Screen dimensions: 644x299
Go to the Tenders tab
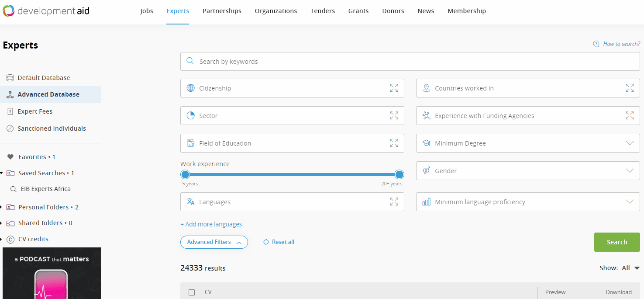(323, 11)
